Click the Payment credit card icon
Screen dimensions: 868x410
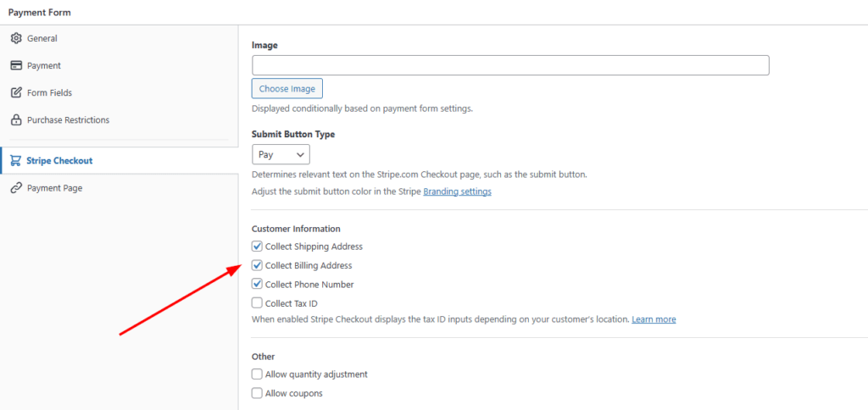point(16,65)
